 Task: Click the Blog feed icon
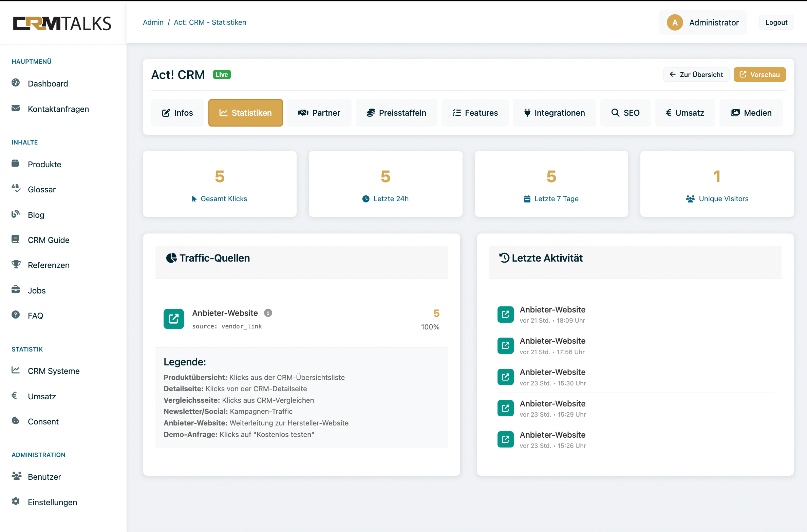[16, 214]
